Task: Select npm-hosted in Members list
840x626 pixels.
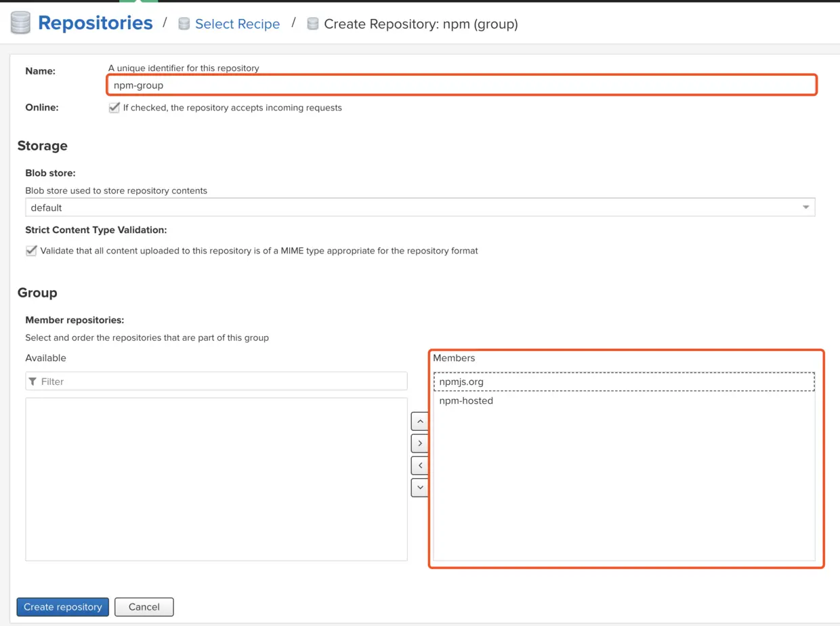Action: pos(624,400)
